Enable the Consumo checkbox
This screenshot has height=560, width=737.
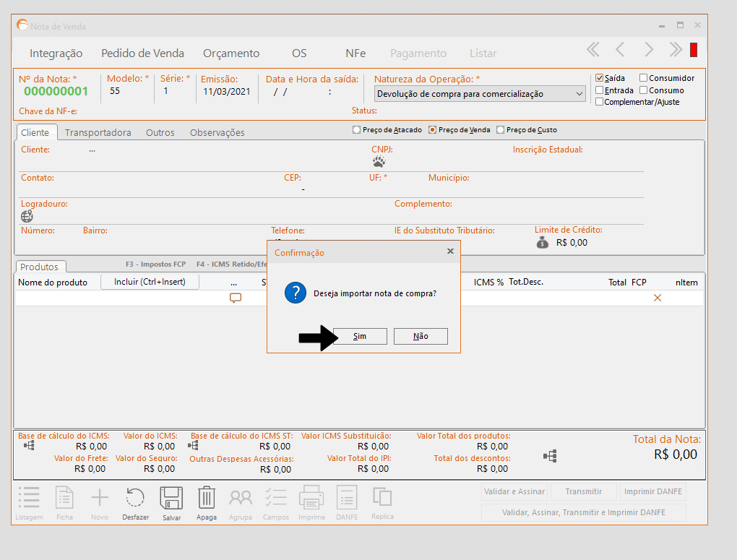[x=644, y=90]
